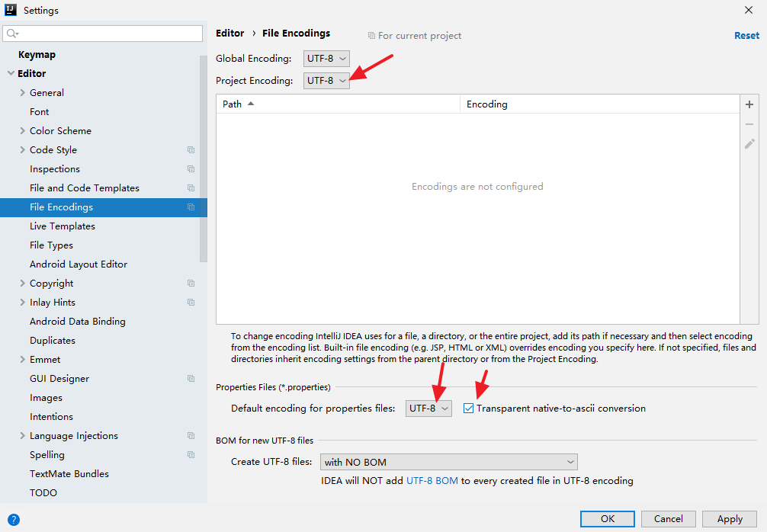Viewport: 767px width, 532px height.
Task: Click the For current project icon
Action: pyautogui.click(x=372, y=36)
